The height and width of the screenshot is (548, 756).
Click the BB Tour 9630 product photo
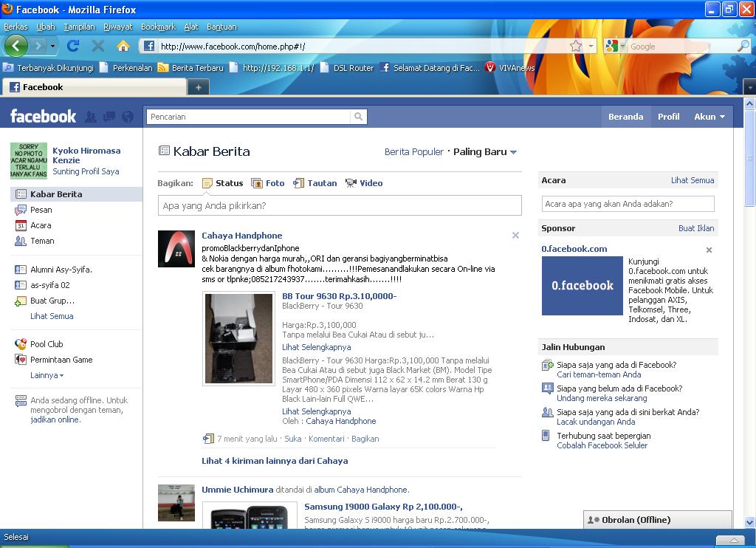238,339
